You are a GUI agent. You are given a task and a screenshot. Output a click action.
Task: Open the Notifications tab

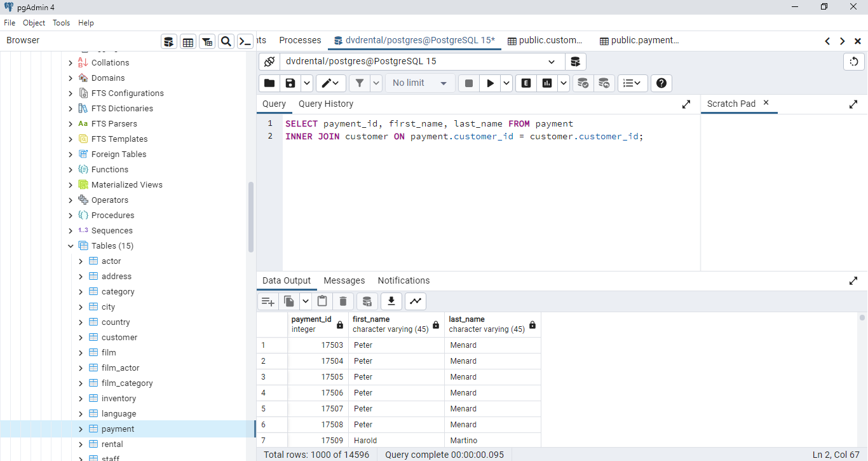point(403,280)
